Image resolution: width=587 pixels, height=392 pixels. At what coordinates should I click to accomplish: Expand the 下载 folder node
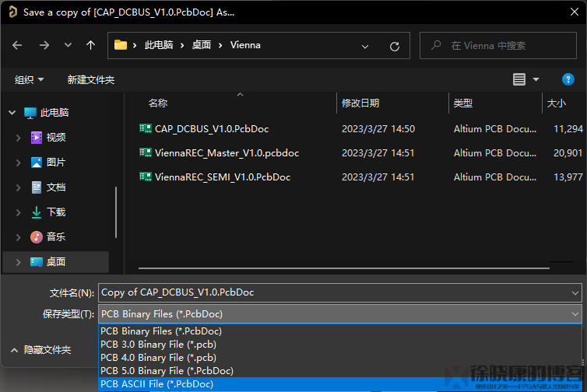click(x=18, y=212)
